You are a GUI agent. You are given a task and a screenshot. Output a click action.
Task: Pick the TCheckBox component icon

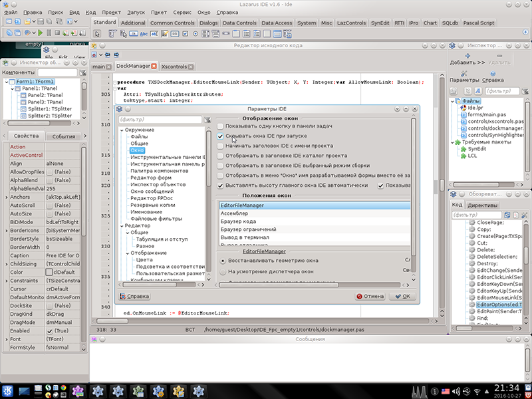[x=186, y=34]
